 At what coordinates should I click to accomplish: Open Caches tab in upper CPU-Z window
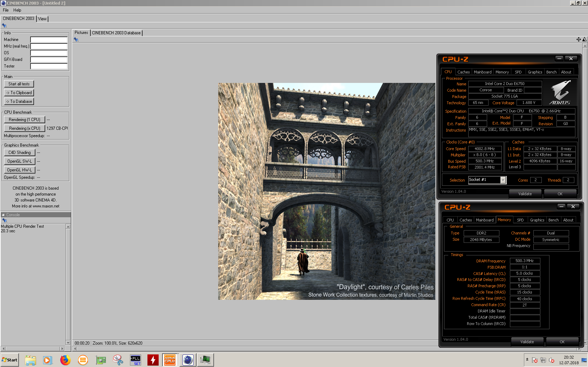463,72
